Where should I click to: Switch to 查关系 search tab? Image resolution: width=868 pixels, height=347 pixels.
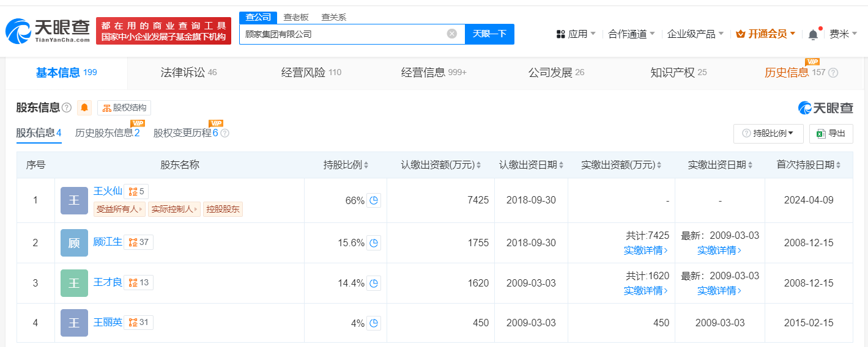click(334, 17)
